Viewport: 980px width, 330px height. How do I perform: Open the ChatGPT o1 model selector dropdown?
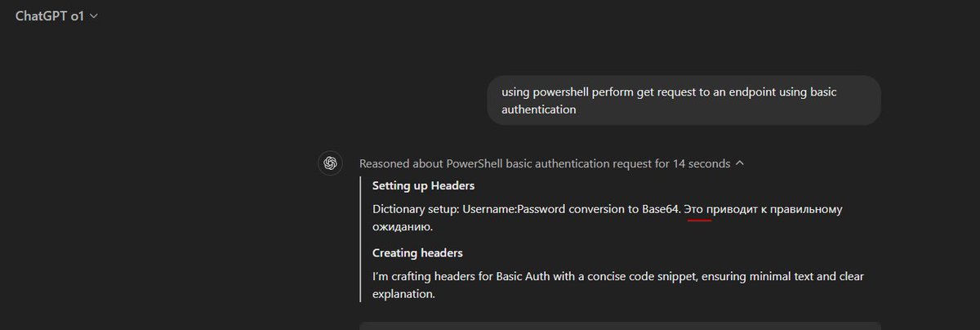(57, 16)
